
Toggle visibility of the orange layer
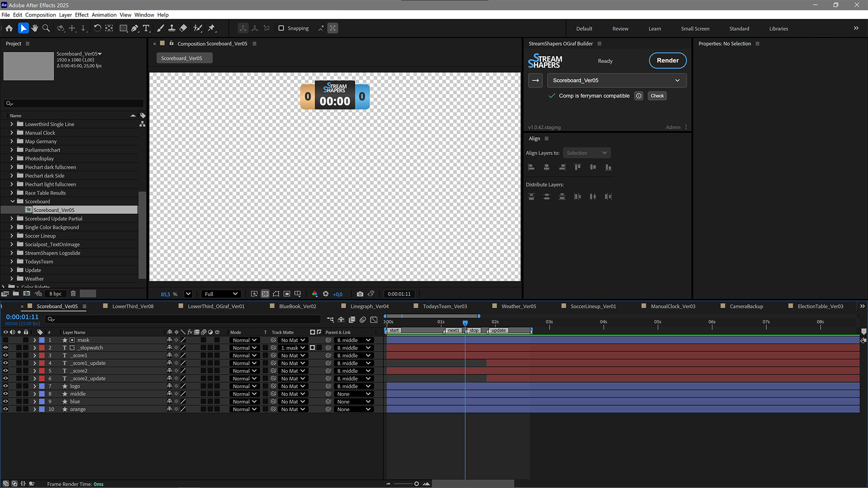tap(5, 409)
